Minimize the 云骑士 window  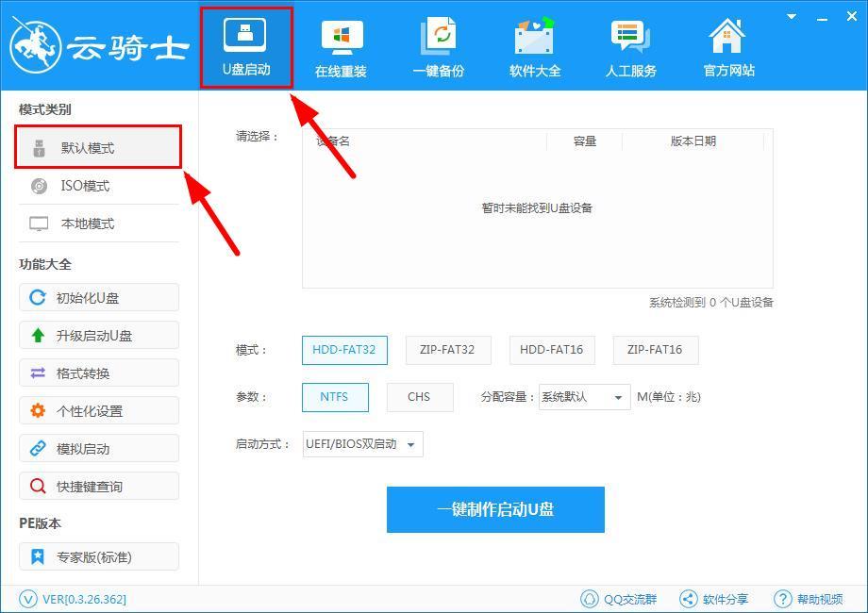point(822,18)
